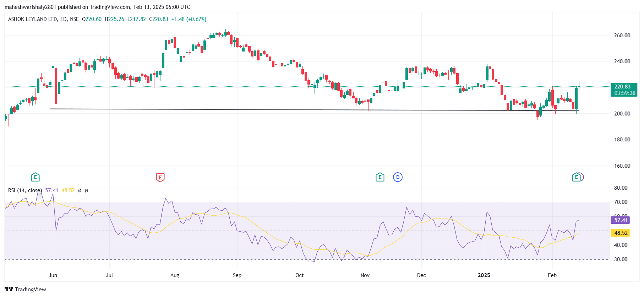Click the yellow 48.52 RSI axis label
Image resolution: width=644 pixels, height=297 pixels.
point(621,233)
